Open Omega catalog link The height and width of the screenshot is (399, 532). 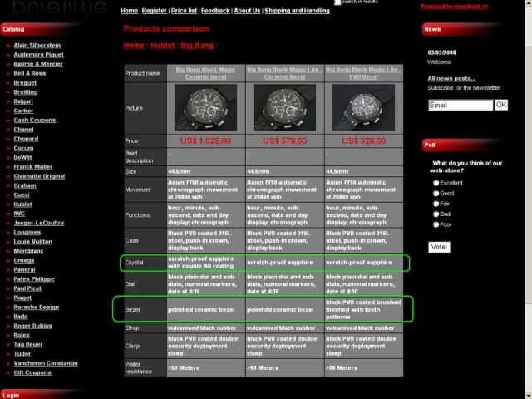pos(24,260)
